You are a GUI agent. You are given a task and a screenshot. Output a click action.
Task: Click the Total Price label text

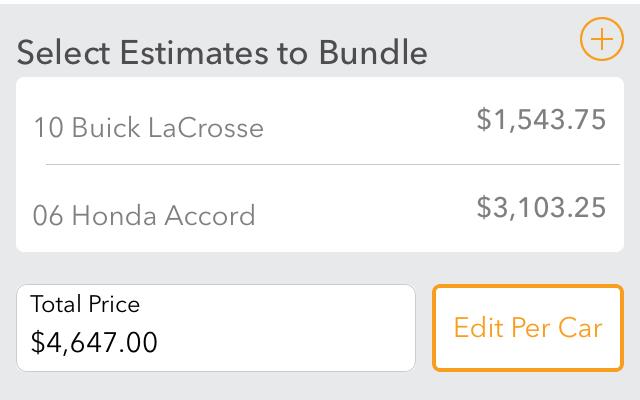pyautogui.click(x=85, y=304)
